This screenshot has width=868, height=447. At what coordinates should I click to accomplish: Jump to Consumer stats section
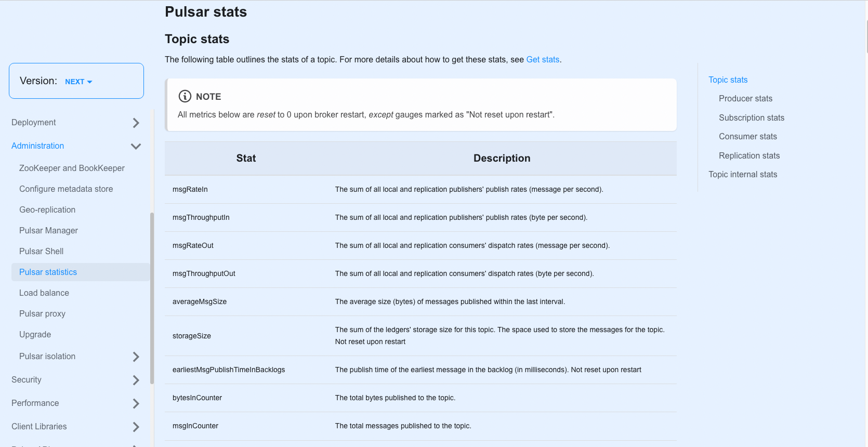(x=748, y=137)
